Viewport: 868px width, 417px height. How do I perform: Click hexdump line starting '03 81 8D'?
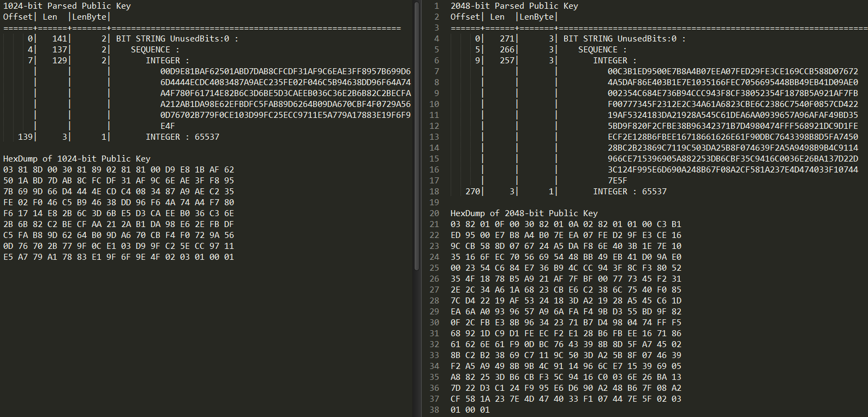click(x=118, y=169)
